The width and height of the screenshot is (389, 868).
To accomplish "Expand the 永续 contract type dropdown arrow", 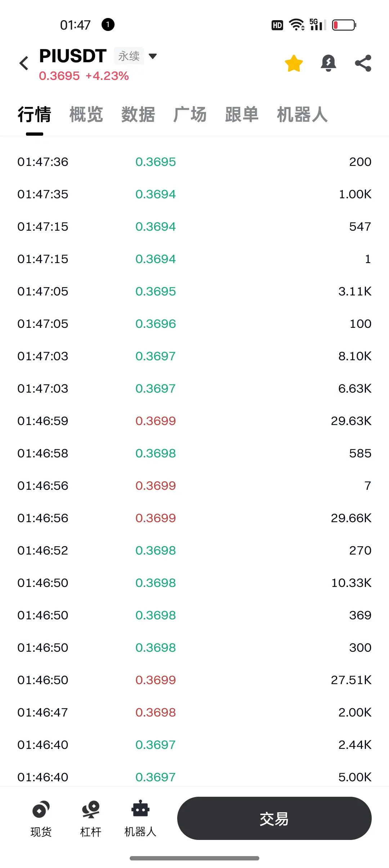I will (153, 56).
